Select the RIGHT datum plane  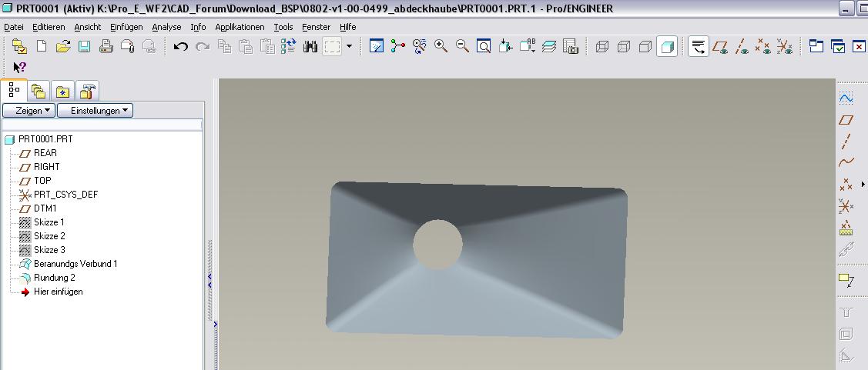(x=46, y=166)
